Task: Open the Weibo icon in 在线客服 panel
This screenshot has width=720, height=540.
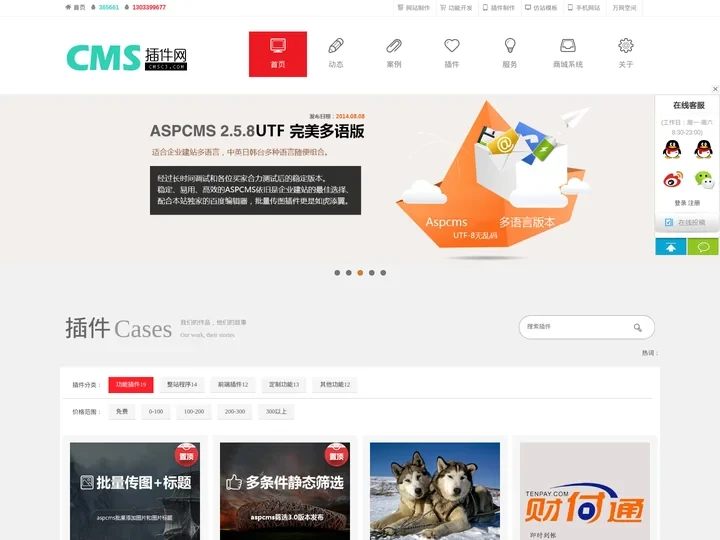Action: pos(673,179)
